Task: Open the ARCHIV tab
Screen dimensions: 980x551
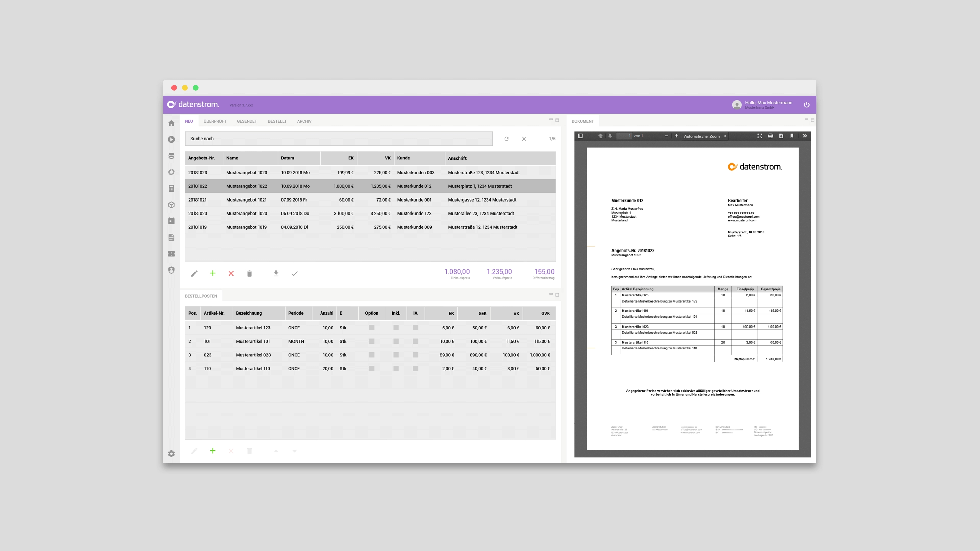Action: coord(304,121)
